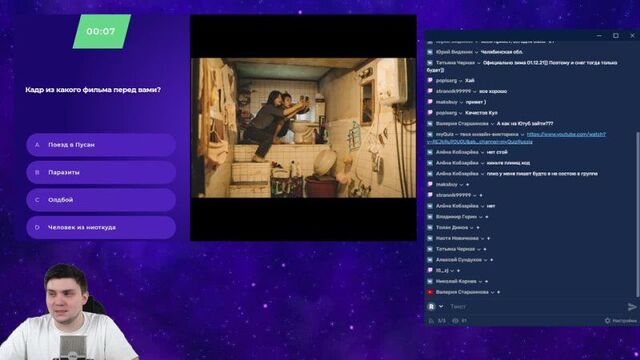Click YouTube icon beside Валерия Старшинова's "+"
Image resolution: width=640 pixels, height=360 pixels.
tap(430, 292)
